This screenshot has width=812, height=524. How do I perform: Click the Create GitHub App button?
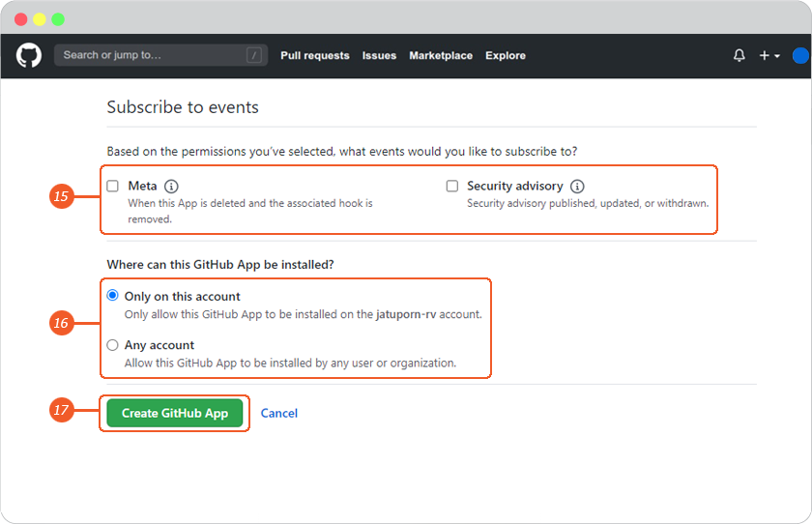click(x=175, y=413)
